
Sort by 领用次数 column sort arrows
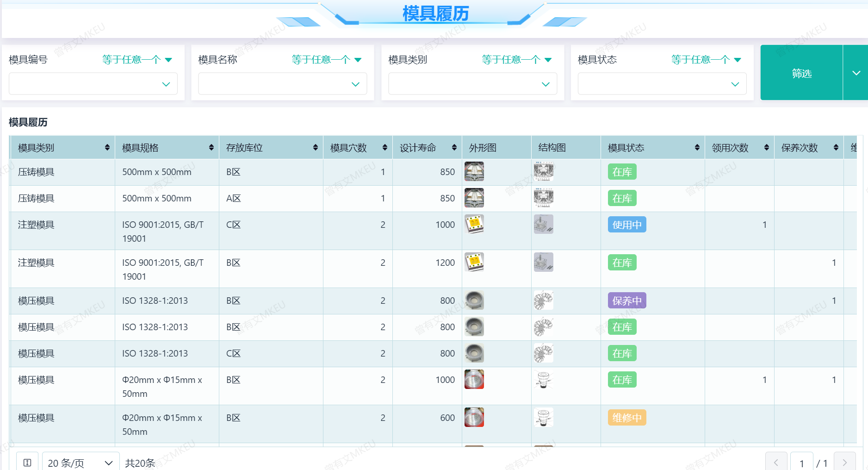767,147
